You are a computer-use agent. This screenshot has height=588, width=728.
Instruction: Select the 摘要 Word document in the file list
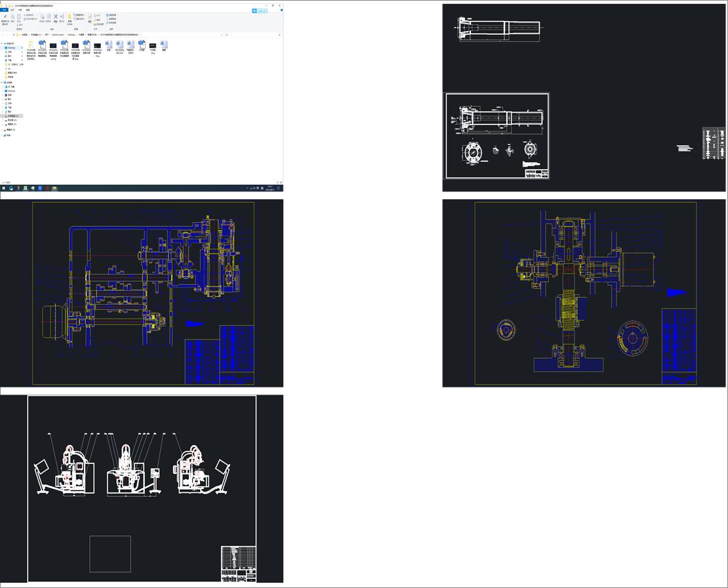point(164,45)
